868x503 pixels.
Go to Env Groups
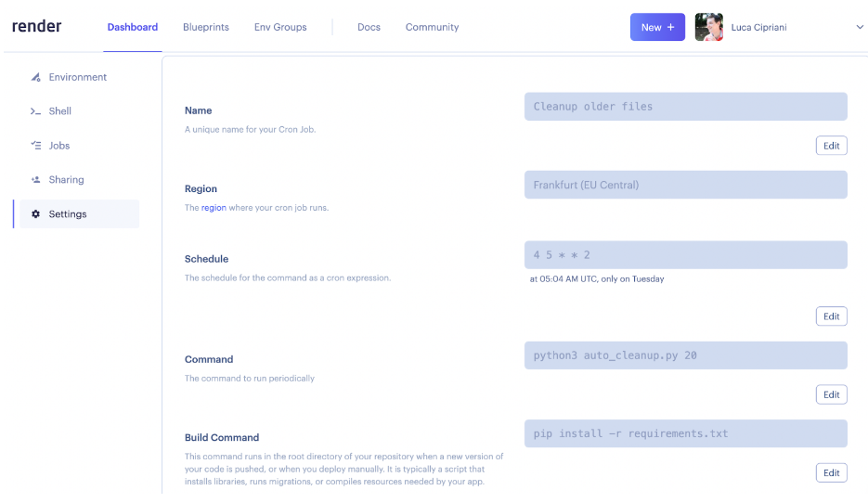point(280,28)
